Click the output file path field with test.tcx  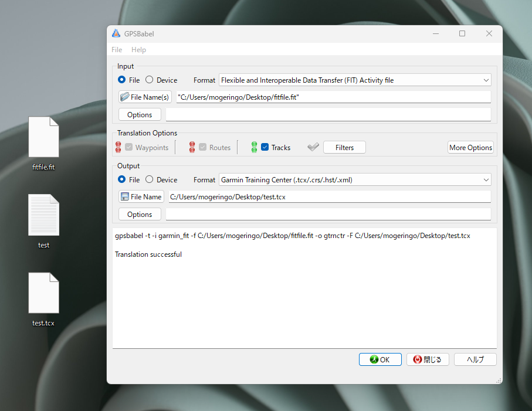tap(330, 196)
